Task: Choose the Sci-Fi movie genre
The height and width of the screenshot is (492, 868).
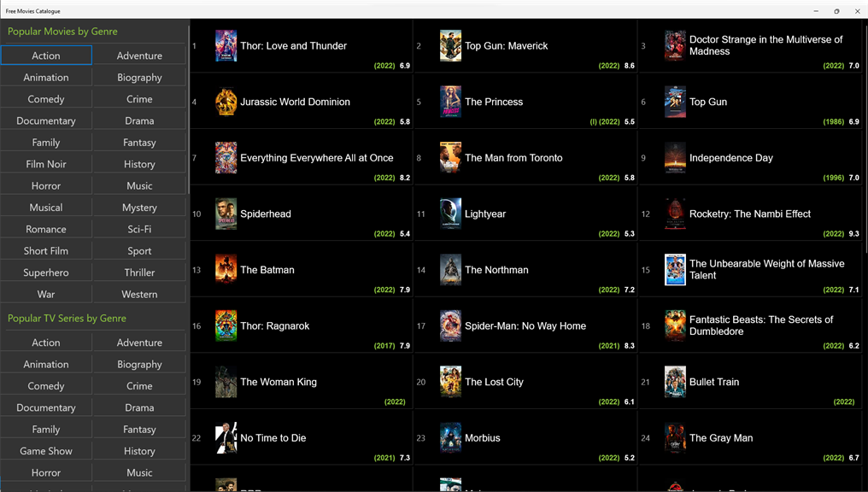Action: pos(139,229)
